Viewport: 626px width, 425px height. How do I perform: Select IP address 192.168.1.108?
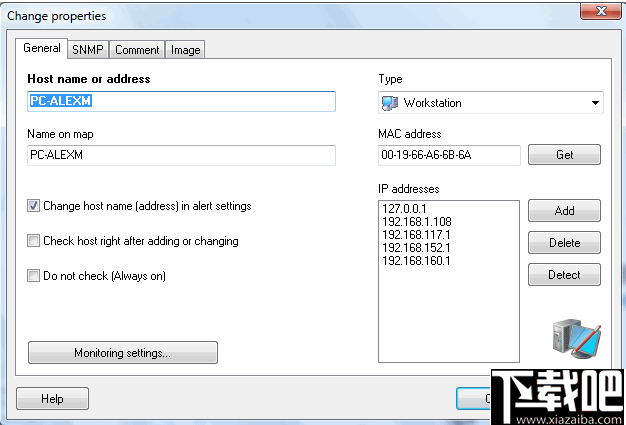[x=417, y=222]
